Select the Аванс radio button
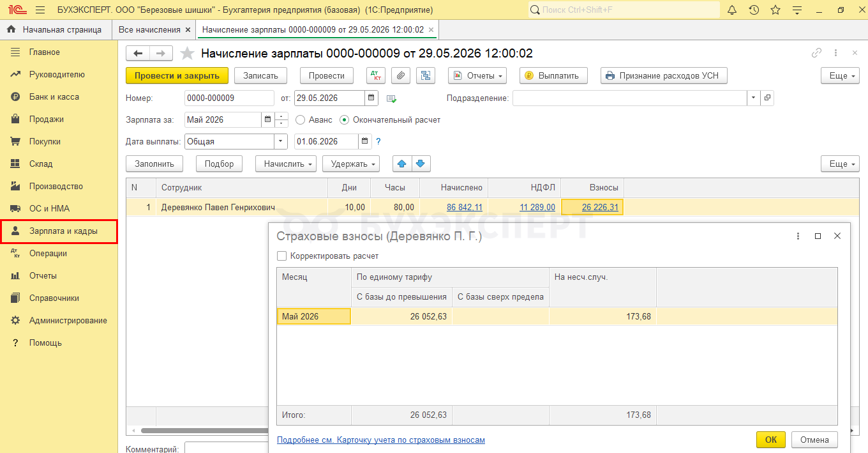Viewport: 868px width, 453px height. (301, 120)
